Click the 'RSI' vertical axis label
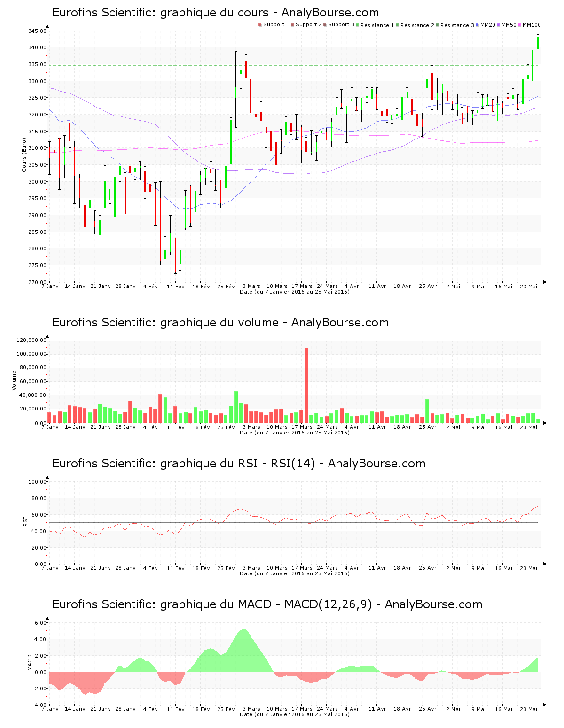The height and width of the screenshot is (728, 564). click(x=25, y=521)
